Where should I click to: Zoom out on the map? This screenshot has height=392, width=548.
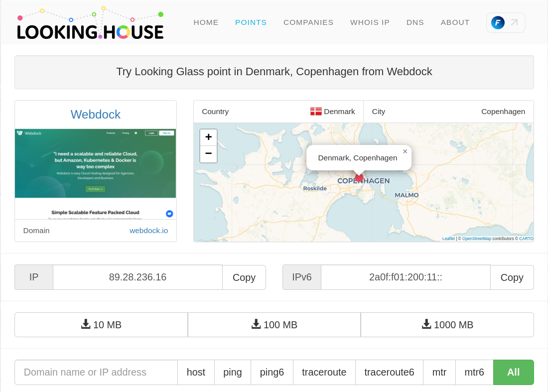click(x=208, y=153)
